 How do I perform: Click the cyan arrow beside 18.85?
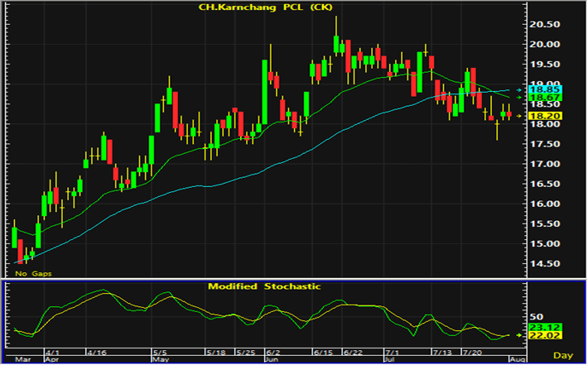[518, 90]
